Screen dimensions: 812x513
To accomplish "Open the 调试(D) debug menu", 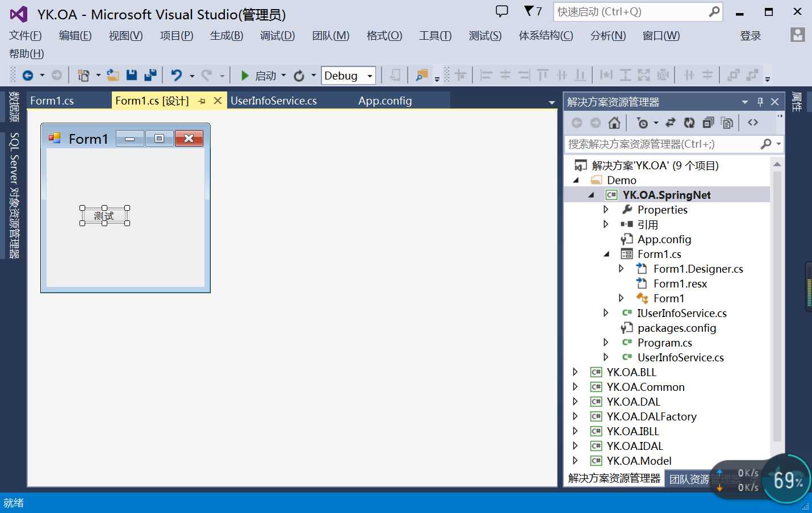I will point(278,35).
